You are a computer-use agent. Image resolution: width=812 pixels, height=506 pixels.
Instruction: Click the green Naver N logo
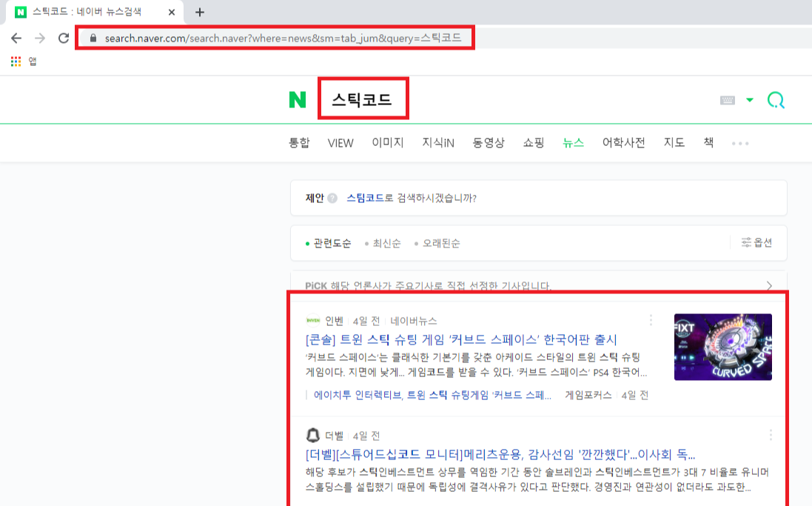point(298,99)
